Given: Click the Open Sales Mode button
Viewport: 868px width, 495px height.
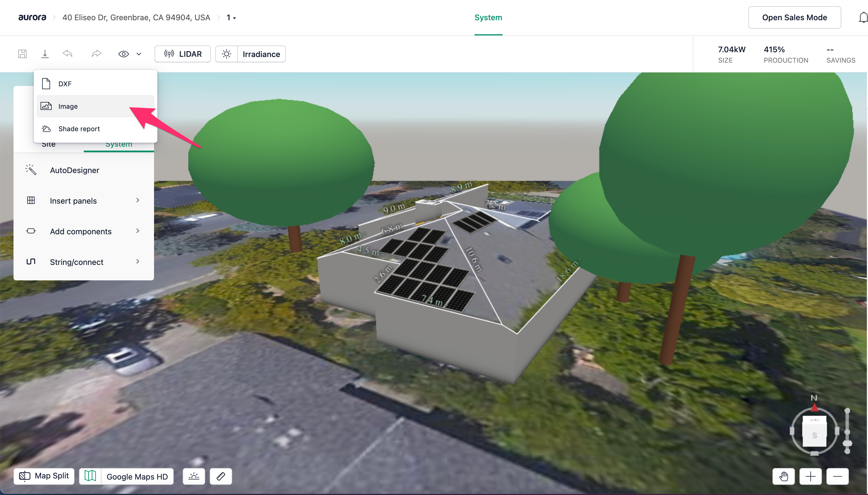Looking at the screenshot, I should pos(794,17).
